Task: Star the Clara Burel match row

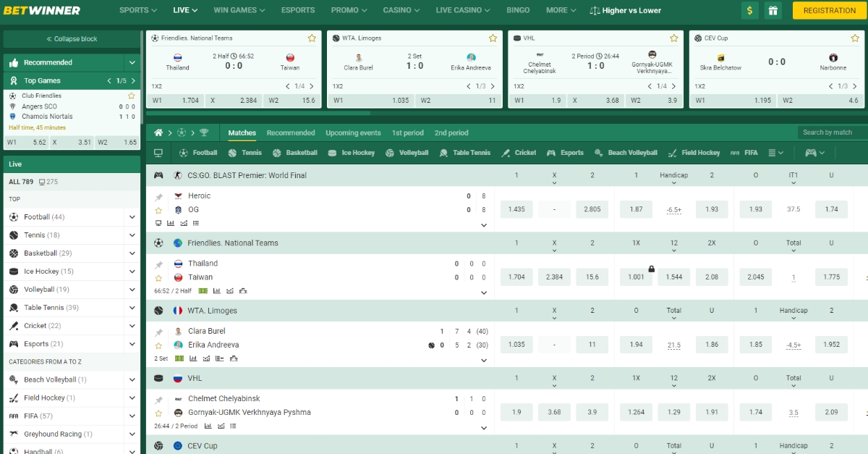Action: pyautogui.click(x=158, y=345)
